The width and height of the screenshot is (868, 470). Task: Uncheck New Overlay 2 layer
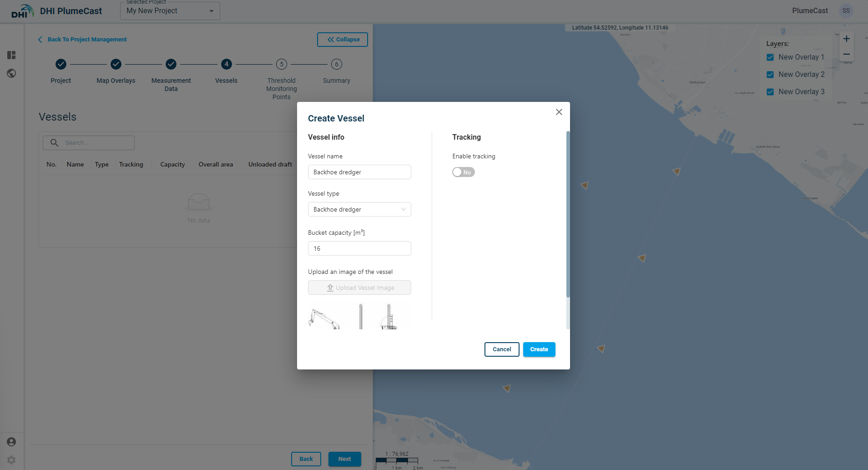pyautogui.click(x=770, y=75)
